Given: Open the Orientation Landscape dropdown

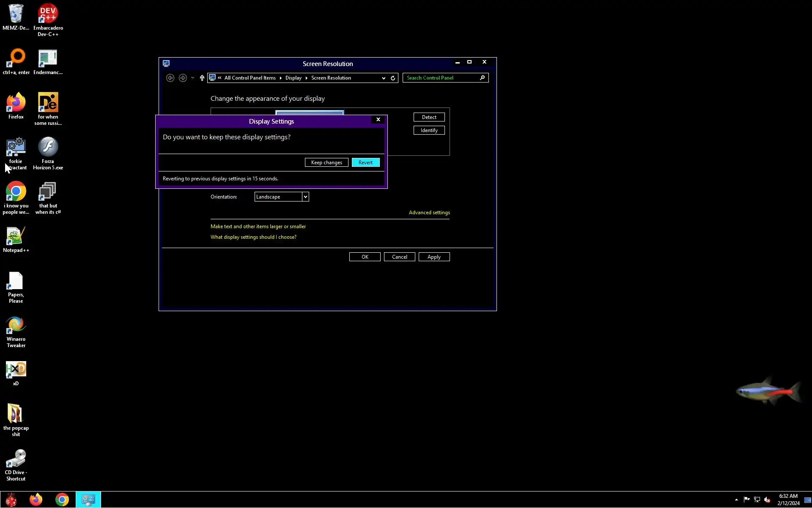Looking at the screenshot, I should [x=305, y=197].
